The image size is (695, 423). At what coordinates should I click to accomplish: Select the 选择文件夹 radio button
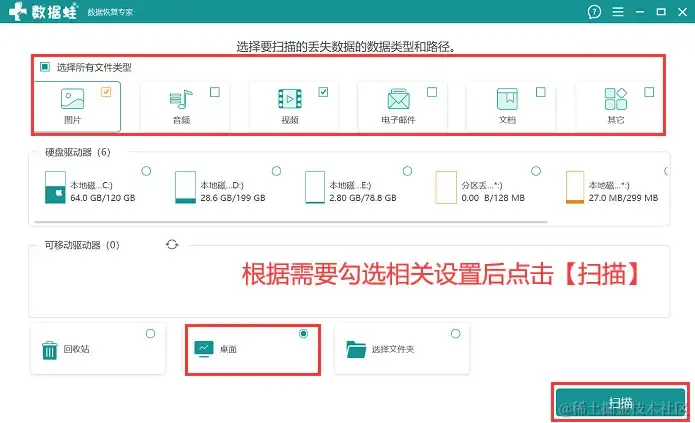[x=456, y=333]
